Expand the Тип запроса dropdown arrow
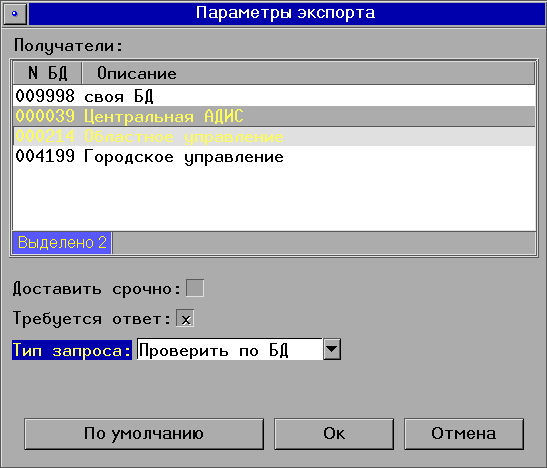 click(332, 349)
